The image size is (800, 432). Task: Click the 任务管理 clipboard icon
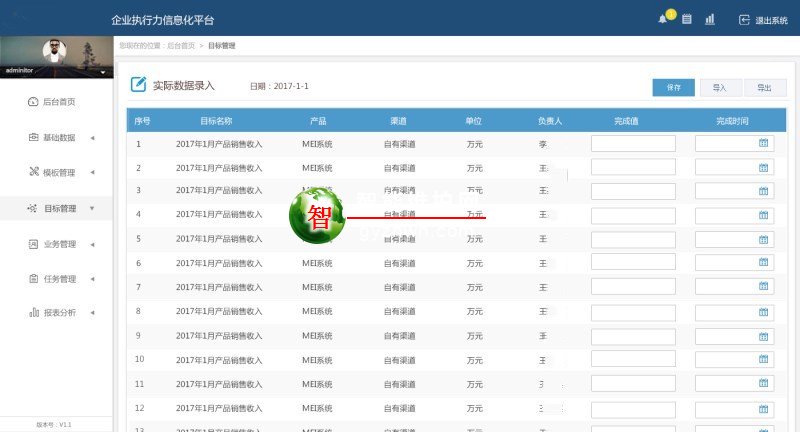tap(34, 279)
